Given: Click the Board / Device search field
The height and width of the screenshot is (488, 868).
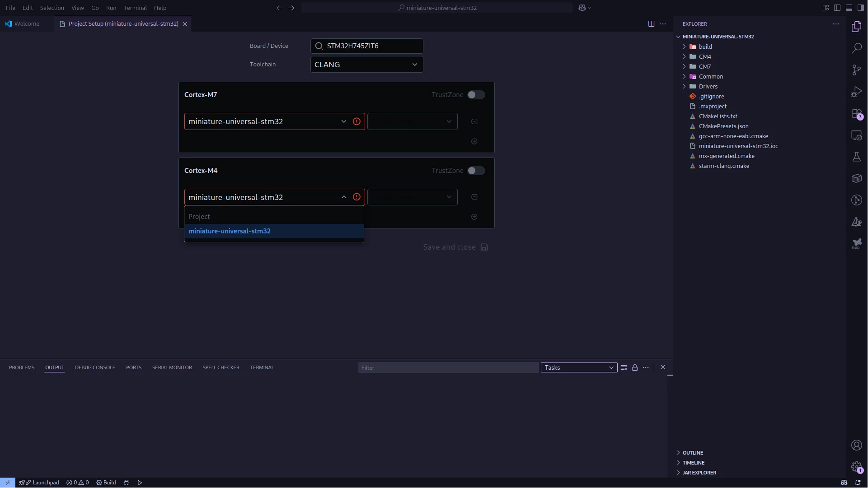Looking at the screenshot, I should [366, 46].
